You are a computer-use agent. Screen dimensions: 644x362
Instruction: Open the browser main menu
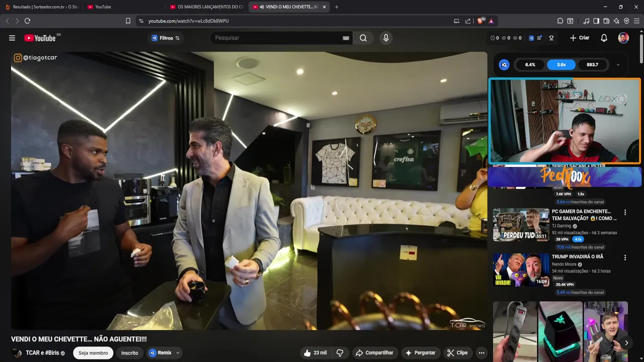tap(636, 21)
